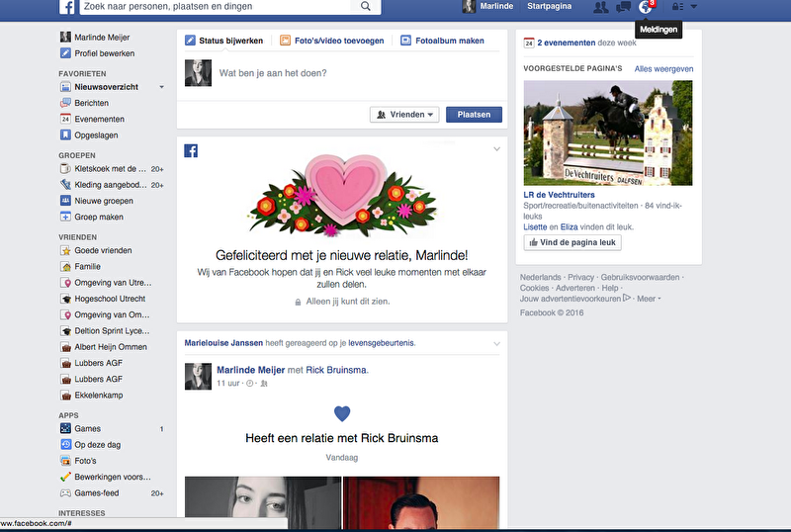Click the Opgeslagen bookmark icon
Image resolution: width=791 pixels, height=532 pixels.
tap(65, 135)
